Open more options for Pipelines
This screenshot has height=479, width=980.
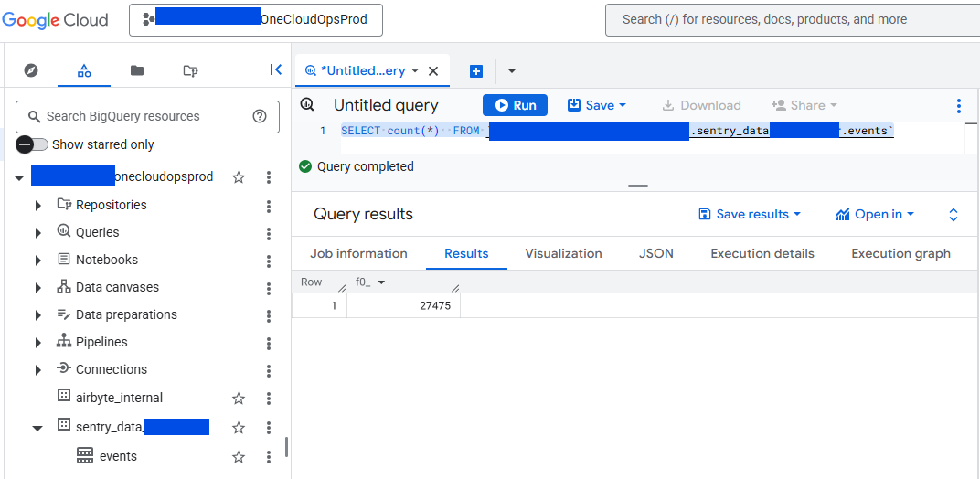tap(269, 344)
